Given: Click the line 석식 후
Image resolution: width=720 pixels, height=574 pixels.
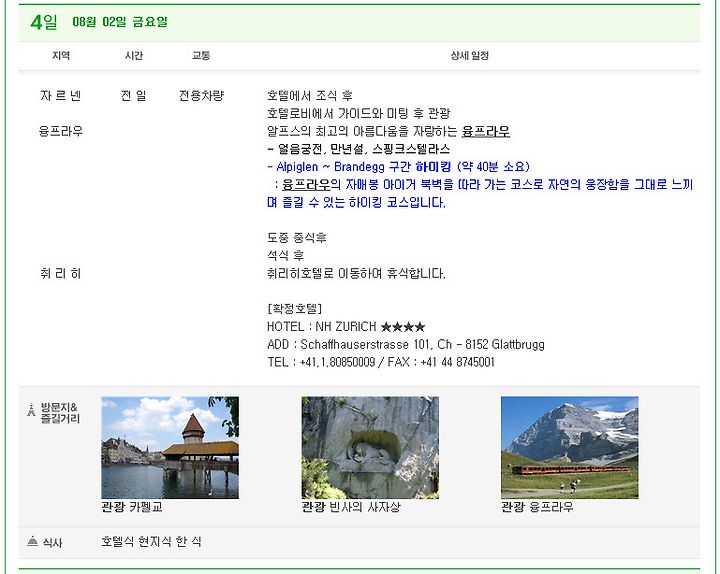Looking at the screenshot, I should pos(286,255).
